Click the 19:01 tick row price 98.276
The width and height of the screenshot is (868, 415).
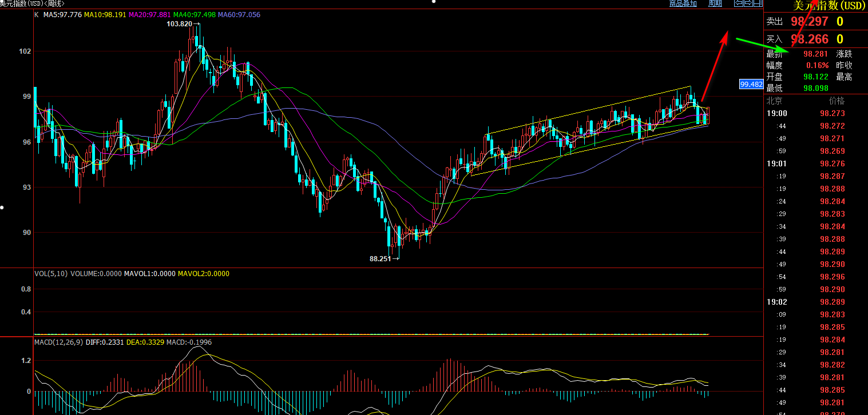coord(832,163)
